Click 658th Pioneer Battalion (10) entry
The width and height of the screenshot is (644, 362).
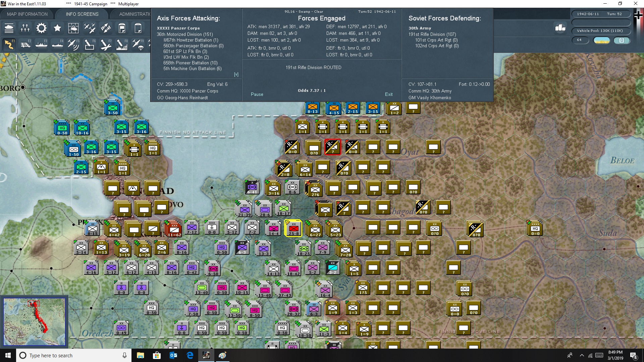(191, 63)
